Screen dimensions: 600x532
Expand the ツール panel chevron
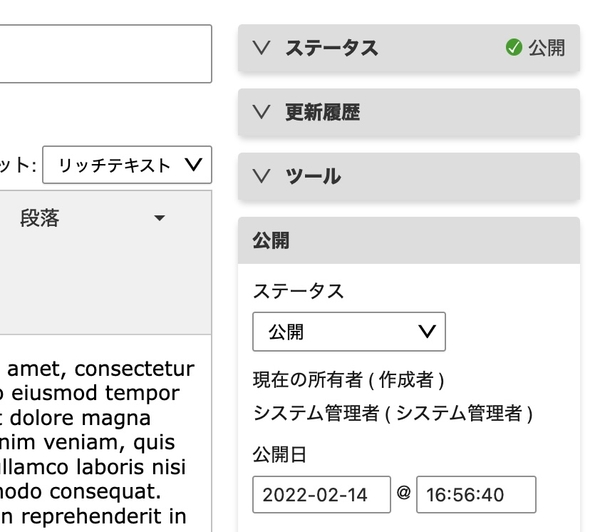click(262, 176)
